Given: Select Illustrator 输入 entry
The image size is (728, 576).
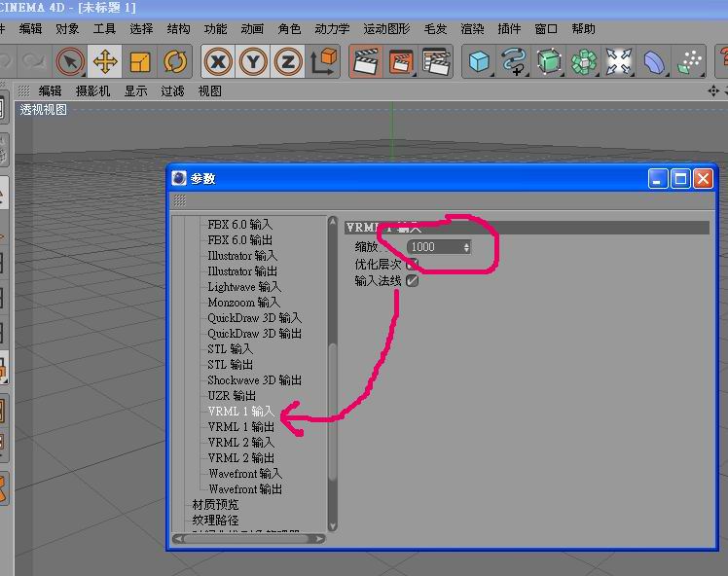Looking at the screenshot, I should click(x=242, y=256).
